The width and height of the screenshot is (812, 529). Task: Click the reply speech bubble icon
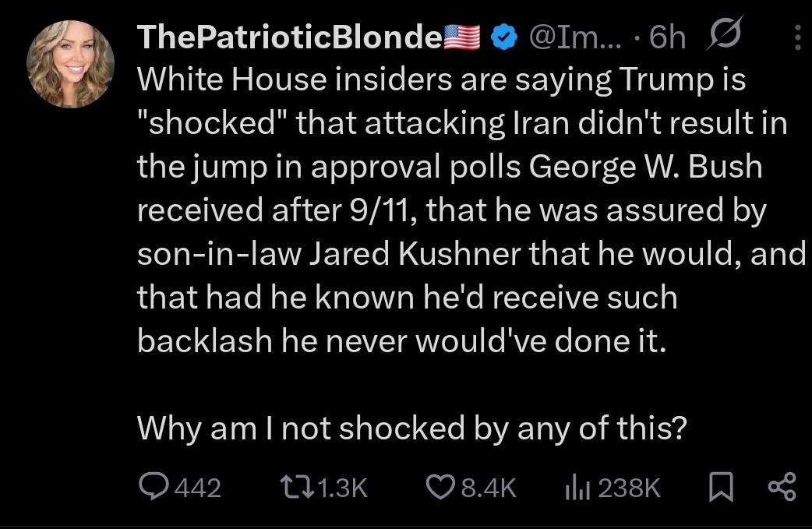coord(154,488)
